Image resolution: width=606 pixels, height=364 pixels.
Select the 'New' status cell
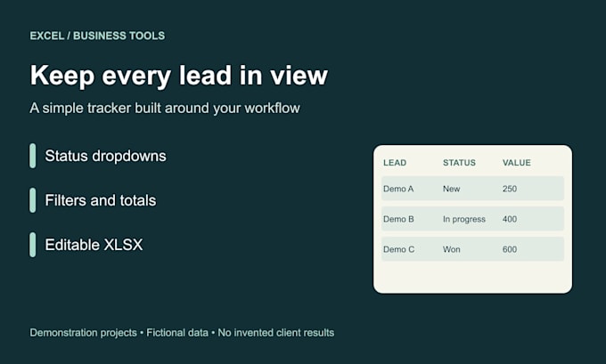452,189
